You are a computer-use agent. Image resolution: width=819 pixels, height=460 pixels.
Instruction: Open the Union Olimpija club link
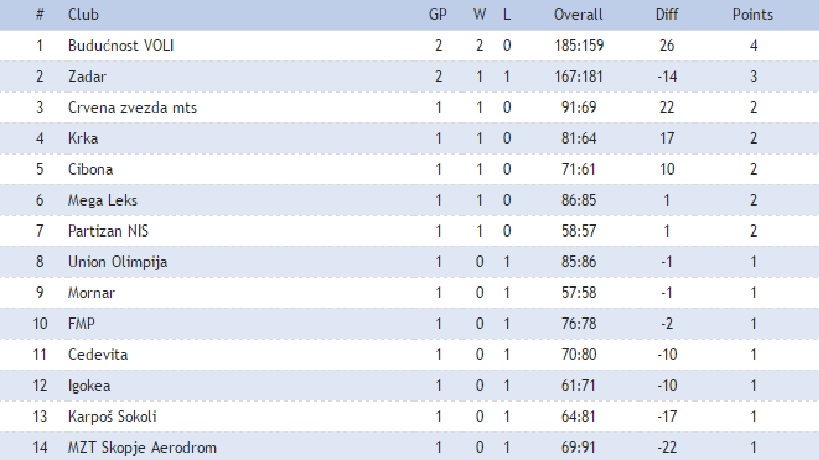[x=117, y=263]
